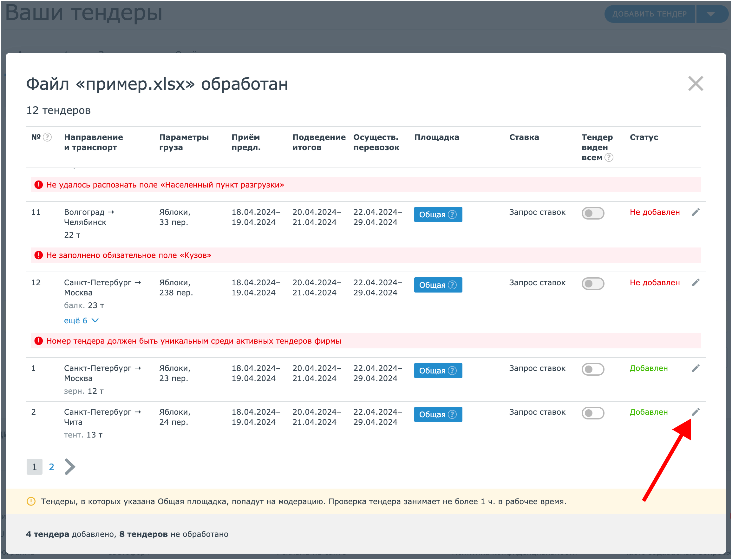Toggle visibility switch for tender 1
The height and width of the screenshot is (560, 732).
point(593,369)
